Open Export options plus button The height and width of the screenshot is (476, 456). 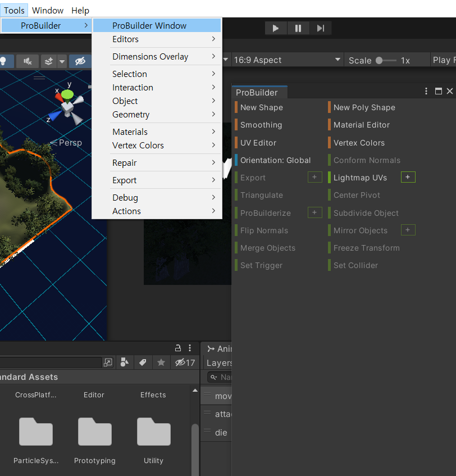click(x=314, y=177)
